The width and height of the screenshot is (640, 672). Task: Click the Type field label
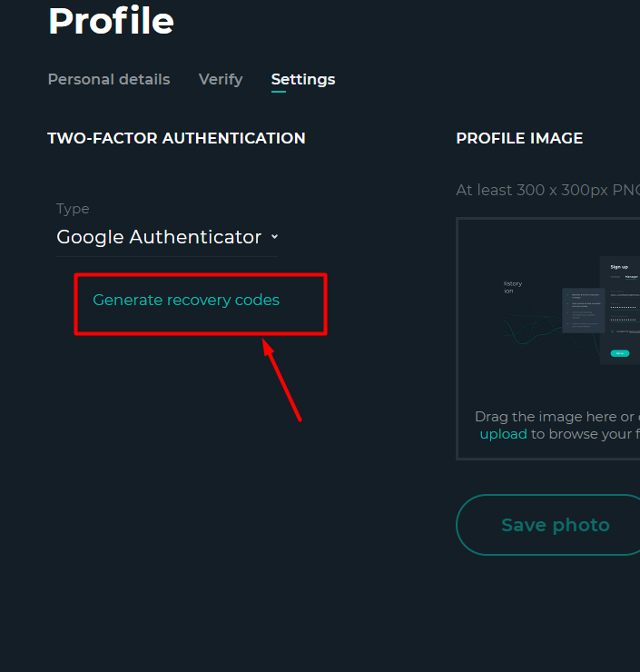click(x=73, y=209)
